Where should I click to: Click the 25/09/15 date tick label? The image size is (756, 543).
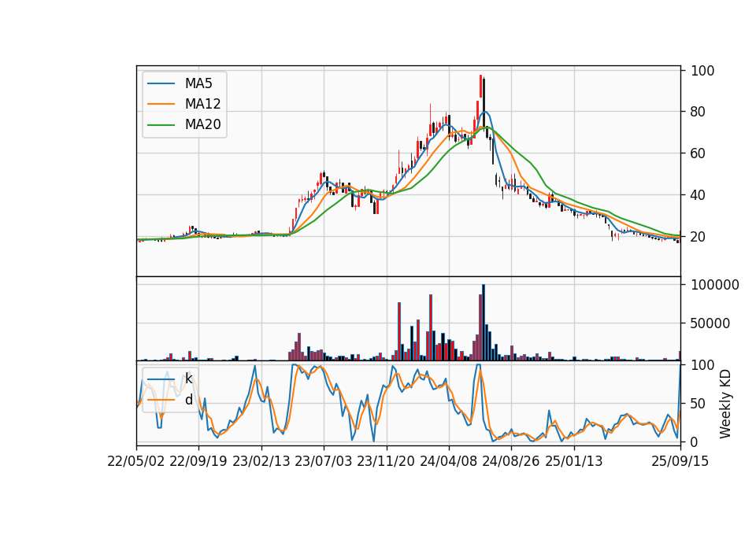[680, 461]
